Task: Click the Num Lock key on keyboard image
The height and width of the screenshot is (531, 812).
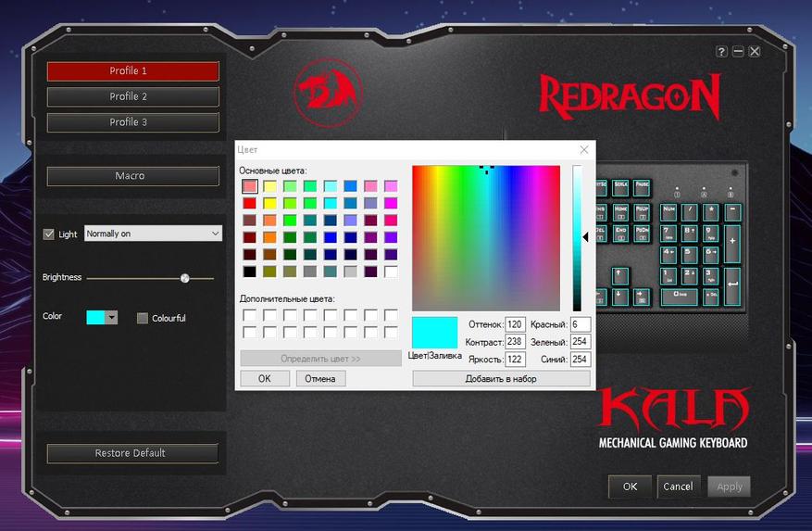Action: pos(668,212)
